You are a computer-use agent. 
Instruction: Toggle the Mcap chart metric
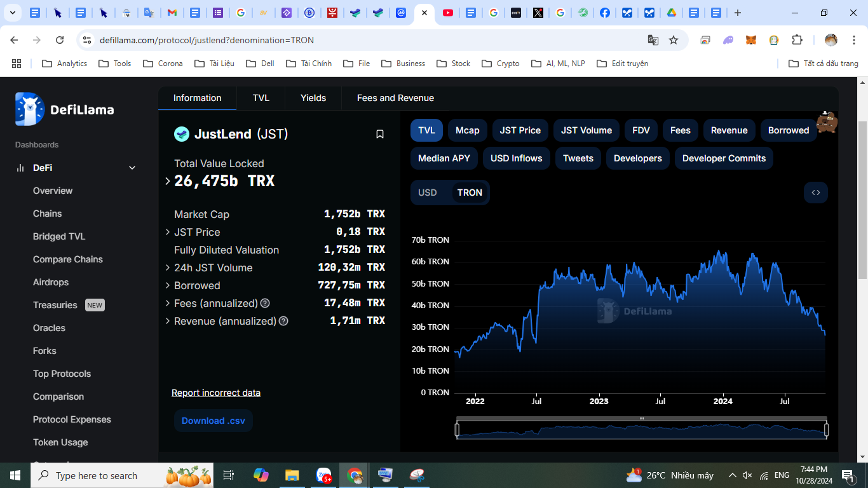tap(468, 130)
